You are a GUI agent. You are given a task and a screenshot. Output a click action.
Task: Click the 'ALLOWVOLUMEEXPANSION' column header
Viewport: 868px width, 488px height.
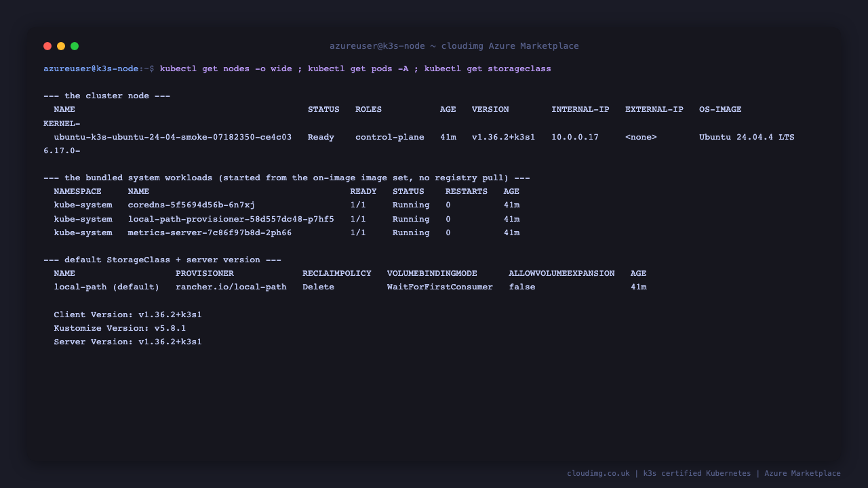click(561, 274)
